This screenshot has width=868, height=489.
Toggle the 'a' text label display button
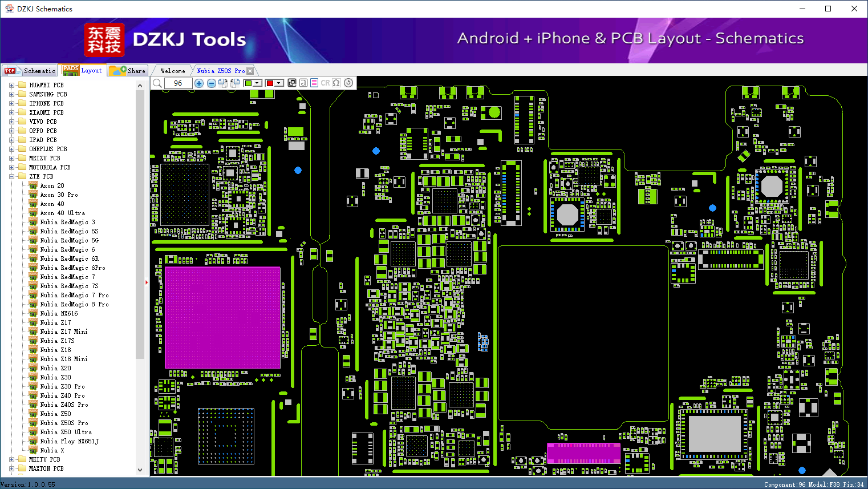pyautogui.click(x=303, y=83)
